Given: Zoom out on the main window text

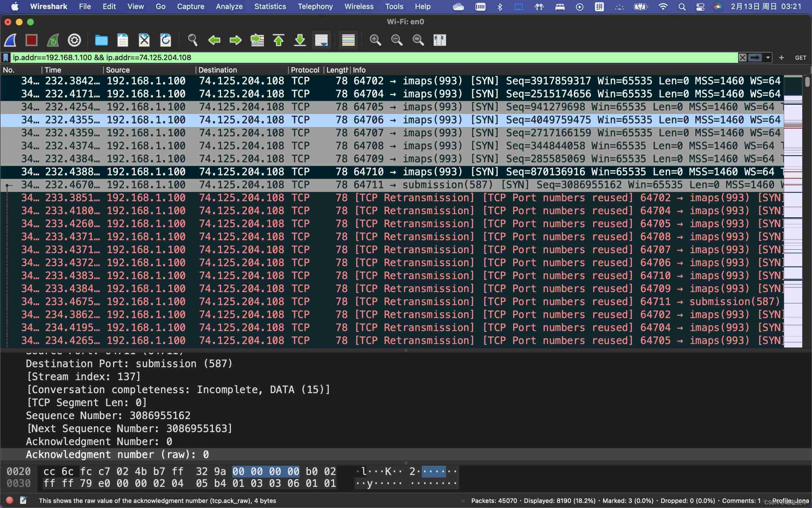Looking at the screenshot, I should (x=397, y=40).
